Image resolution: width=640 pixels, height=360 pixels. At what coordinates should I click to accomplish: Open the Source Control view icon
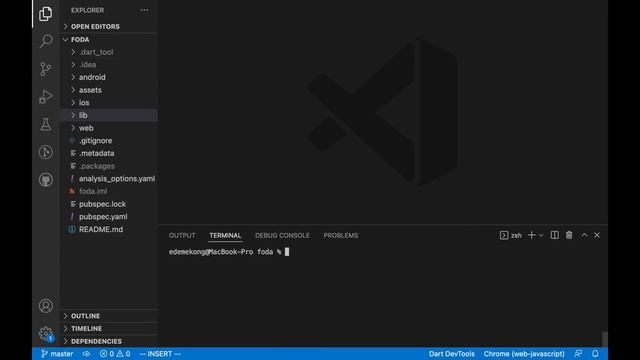pos(46,69)
